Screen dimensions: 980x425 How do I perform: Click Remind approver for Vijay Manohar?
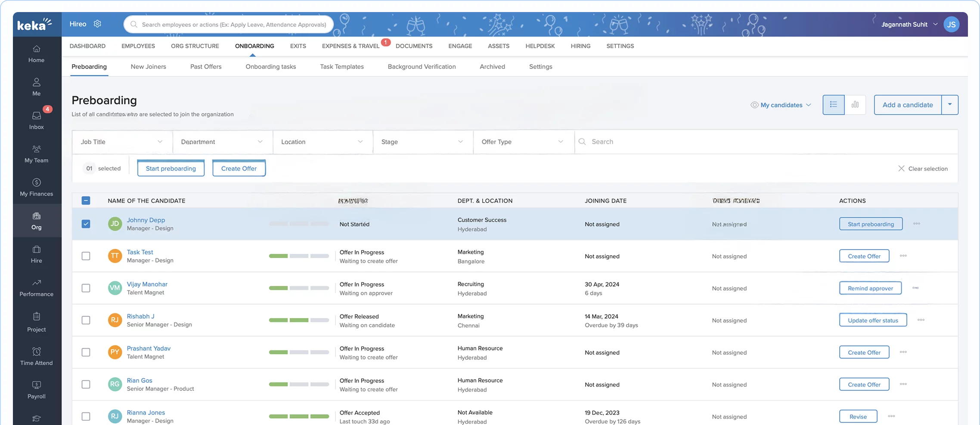point(871,288)
